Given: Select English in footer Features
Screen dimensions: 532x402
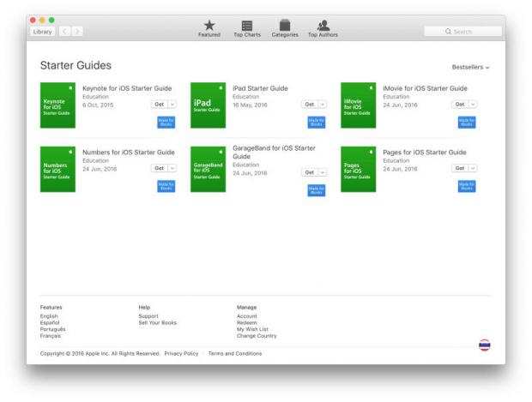Looking at the screenshot, I should click(x=49, y=316).
